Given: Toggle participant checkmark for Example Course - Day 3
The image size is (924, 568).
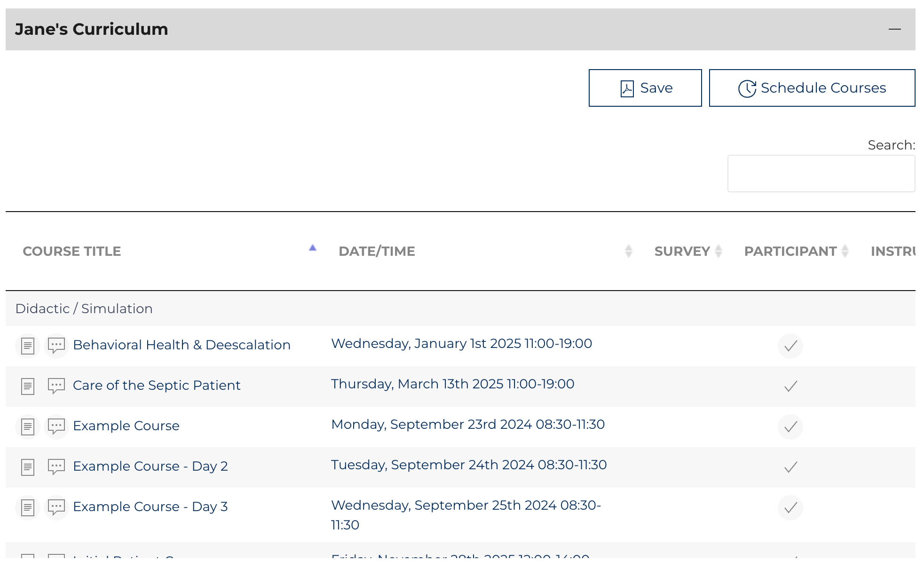Looking at the screenshot, I should (790, 508).
